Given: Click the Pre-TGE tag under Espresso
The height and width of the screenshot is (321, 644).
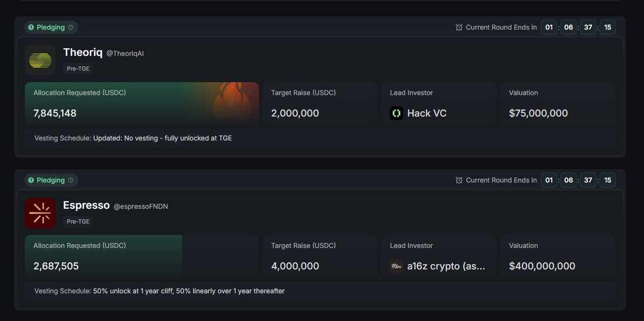Looking at the screenshot, I should (x=78, y=222).
